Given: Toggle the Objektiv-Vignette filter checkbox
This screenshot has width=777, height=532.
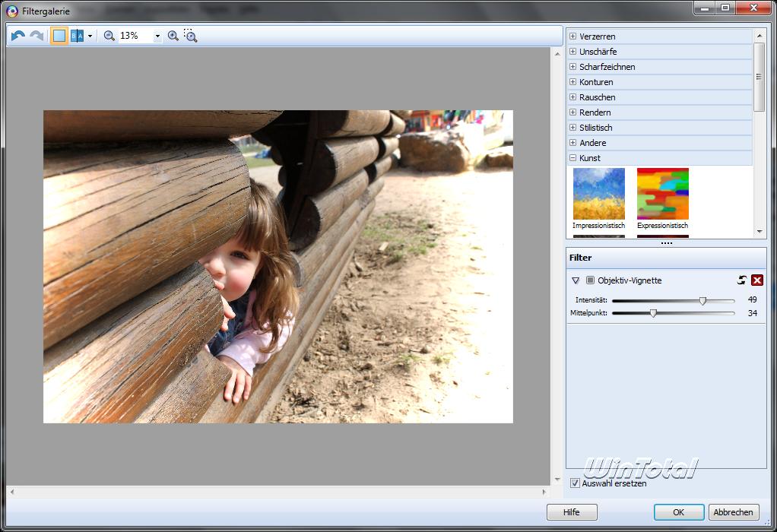Looking at the screenshot, I should (x=590, y=280).
